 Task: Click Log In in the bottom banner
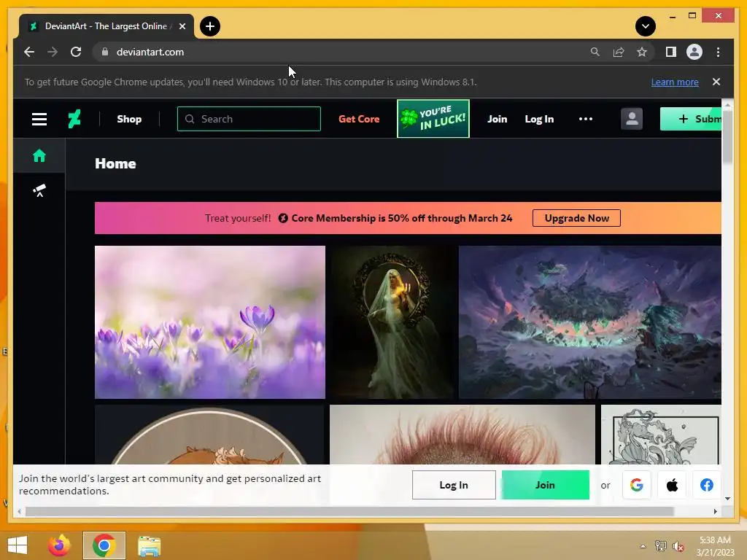(454, 485)
